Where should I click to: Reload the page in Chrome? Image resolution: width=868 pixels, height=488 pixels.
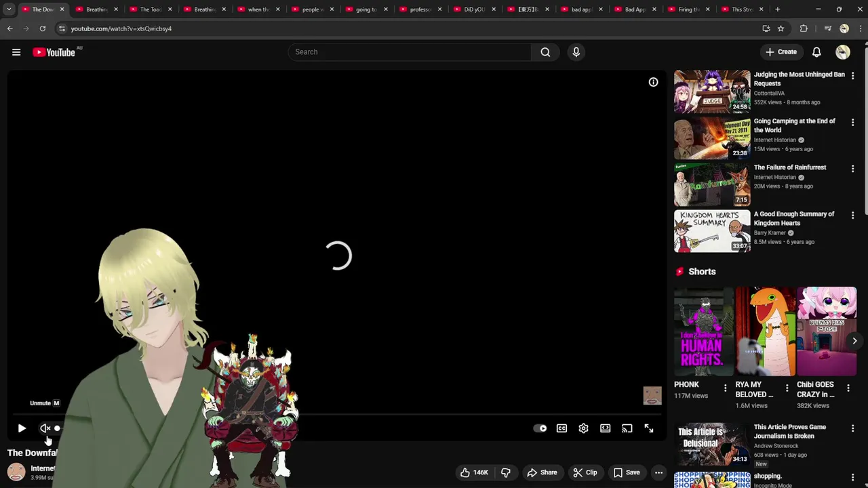tap(42, 28)
